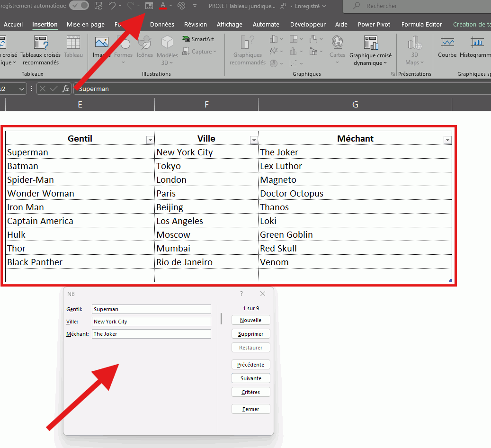Click the save icon in the title bar

(x=98, y=6)
